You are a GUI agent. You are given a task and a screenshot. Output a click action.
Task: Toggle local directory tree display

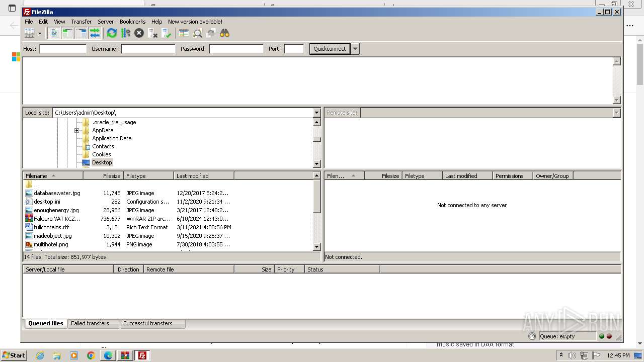[67, 33]
